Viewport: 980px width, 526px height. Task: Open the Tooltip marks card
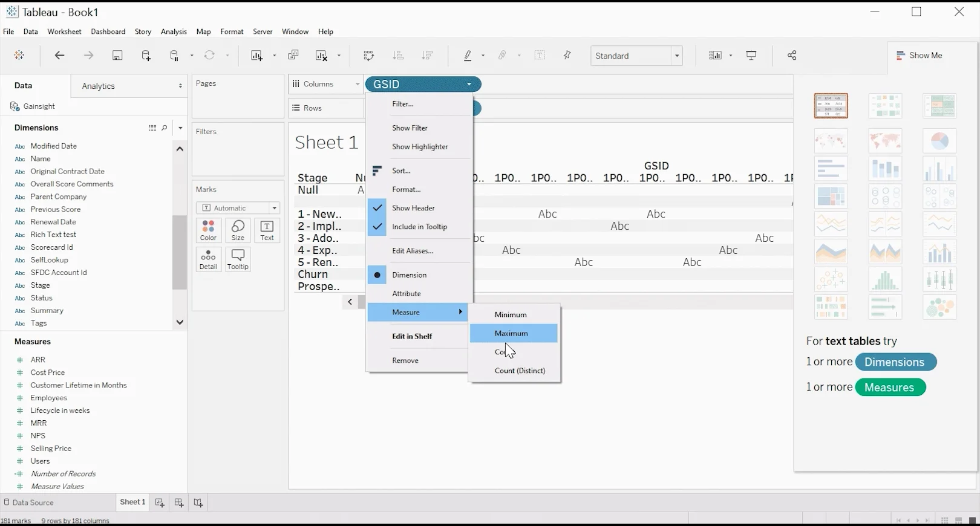point(238,259)
